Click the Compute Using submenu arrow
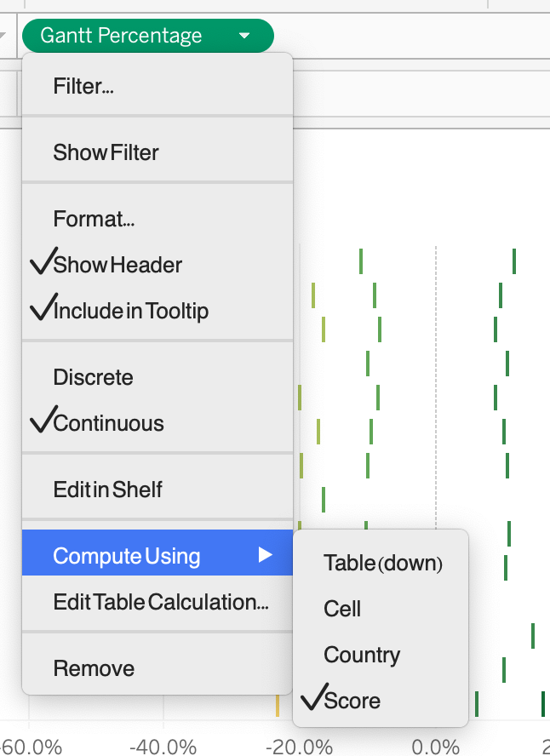 pyautogui.click(x=266, y=556)
